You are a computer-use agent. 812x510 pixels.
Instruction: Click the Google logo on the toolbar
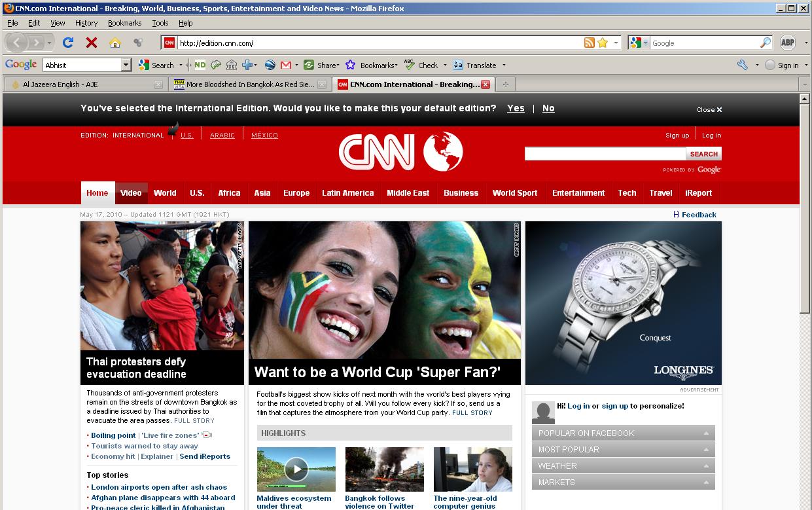tap(21, 64)
